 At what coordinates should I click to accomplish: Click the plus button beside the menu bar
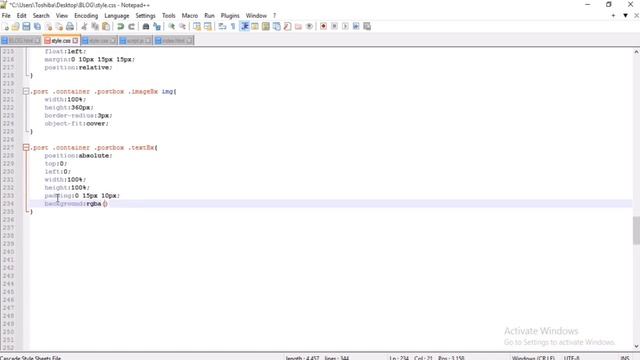tap(613, 16)
